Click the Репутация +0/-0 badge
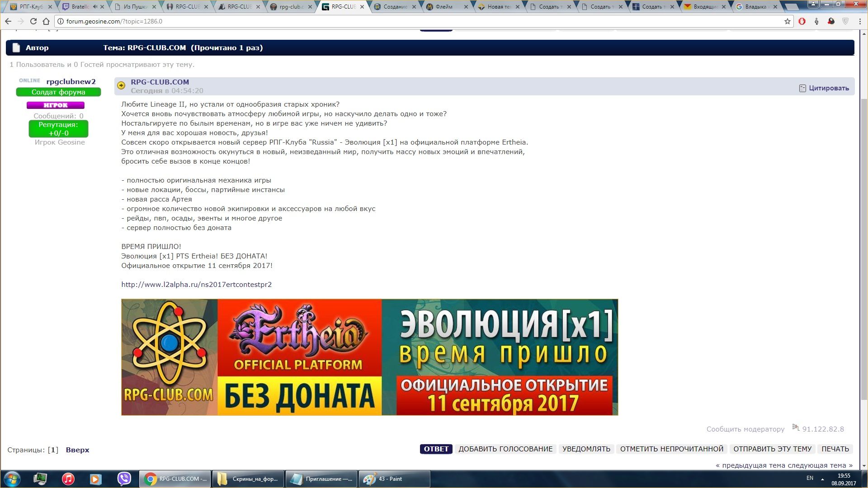This screenshot has height=488, width=868. [58, 129]
